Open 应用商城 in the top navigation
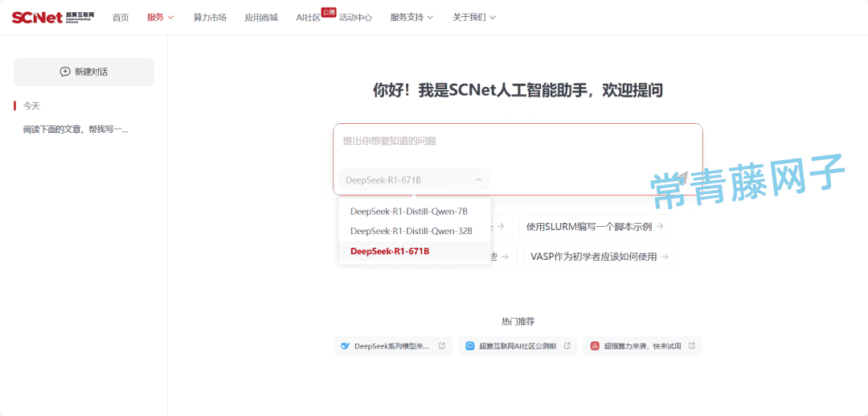868x416 pixels. 261,17
